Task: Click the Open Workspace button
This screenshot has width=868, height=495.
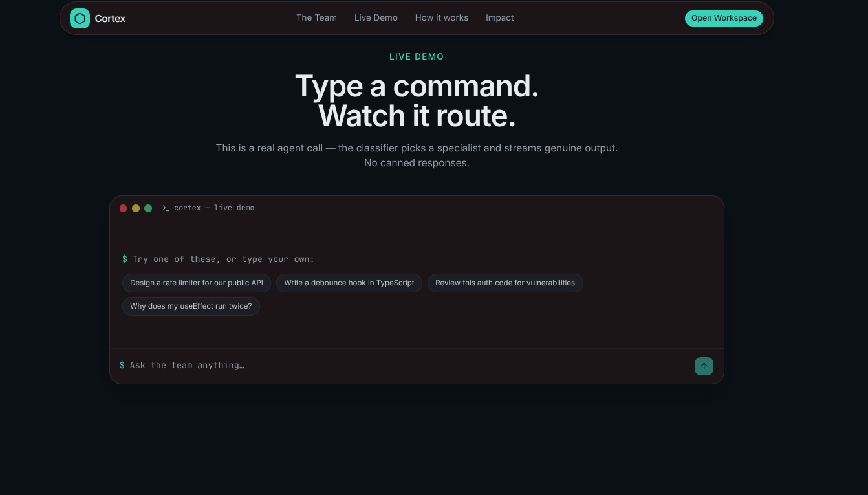Action: click(724, 18)
